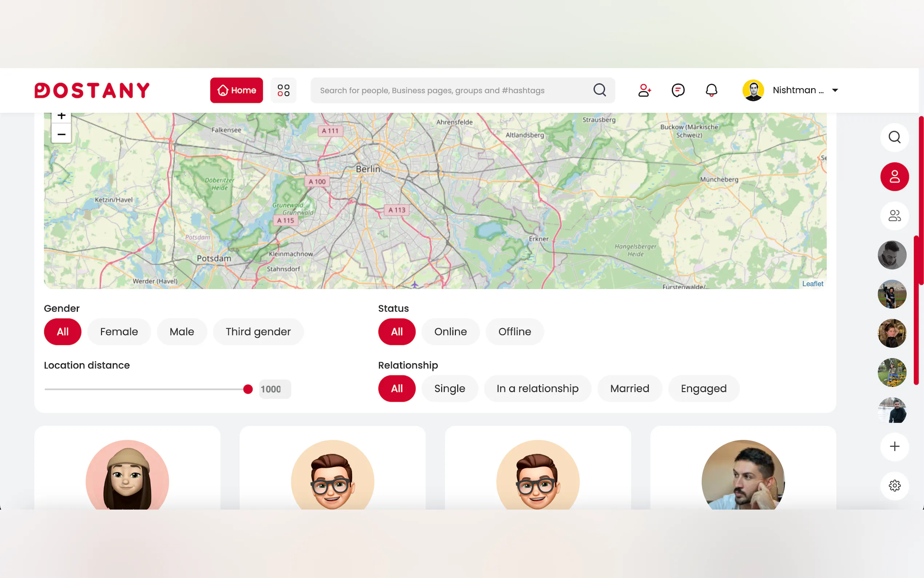Click the add friend icon in header

coord(644,91)
